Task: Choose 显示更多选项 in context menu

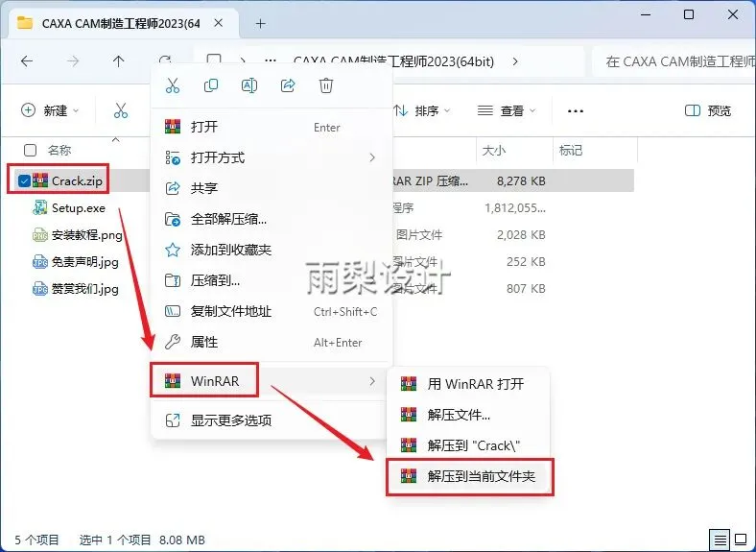Action: coord(272,420)
